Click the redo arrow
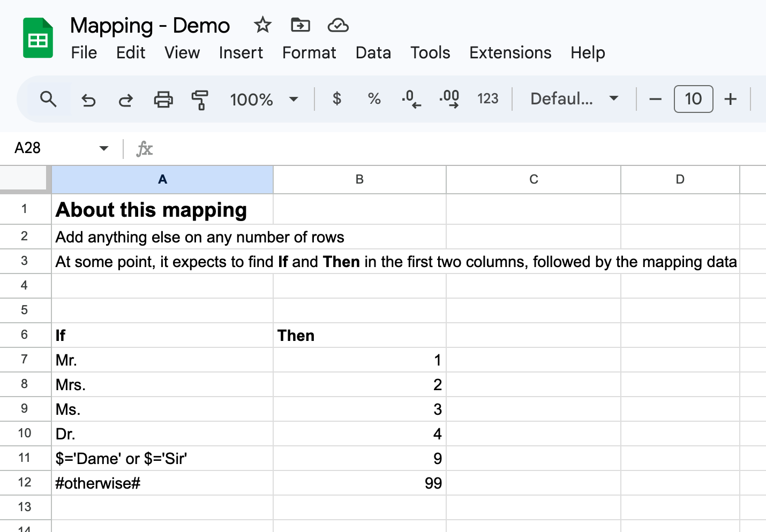 tap(126, 100)
